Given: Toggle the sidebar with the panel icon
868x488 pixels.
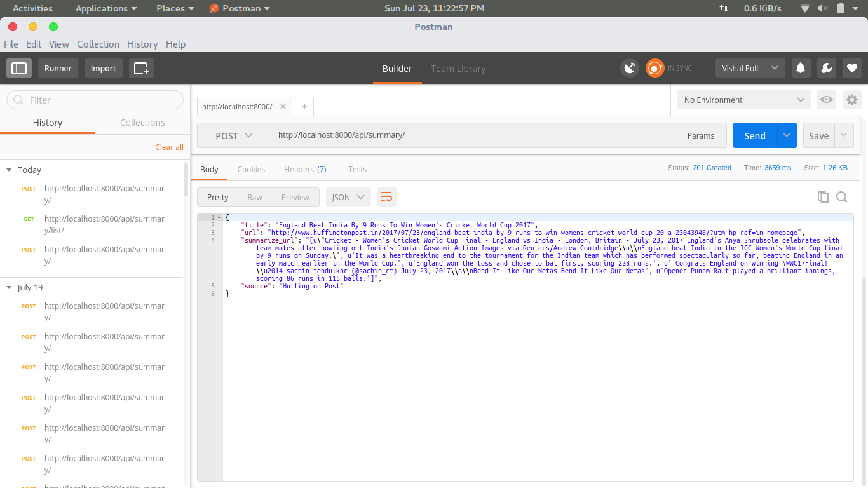Looking at the screenshot, I should pos(19,68).
